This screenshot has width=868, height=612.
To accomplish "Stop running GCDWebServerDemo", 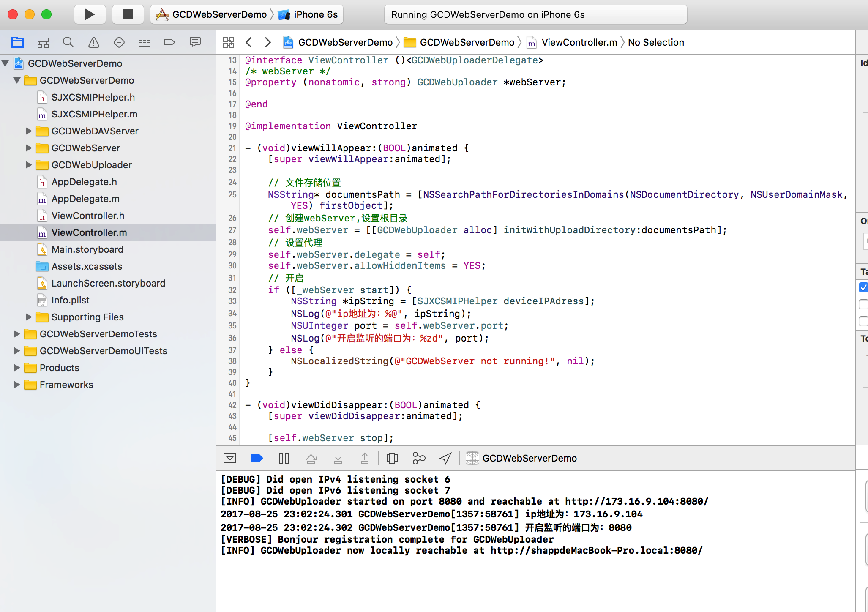I will click(x=128, y=14).
